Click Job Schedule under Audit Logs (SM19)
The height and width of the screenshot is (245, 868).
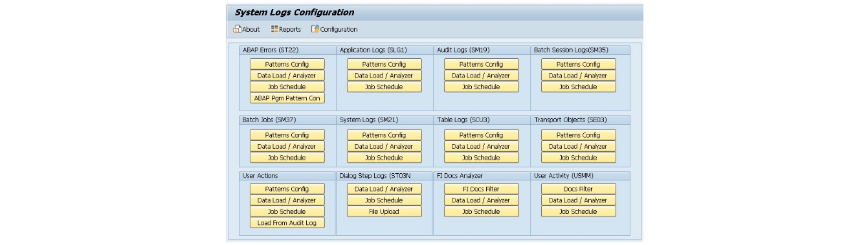482,87
